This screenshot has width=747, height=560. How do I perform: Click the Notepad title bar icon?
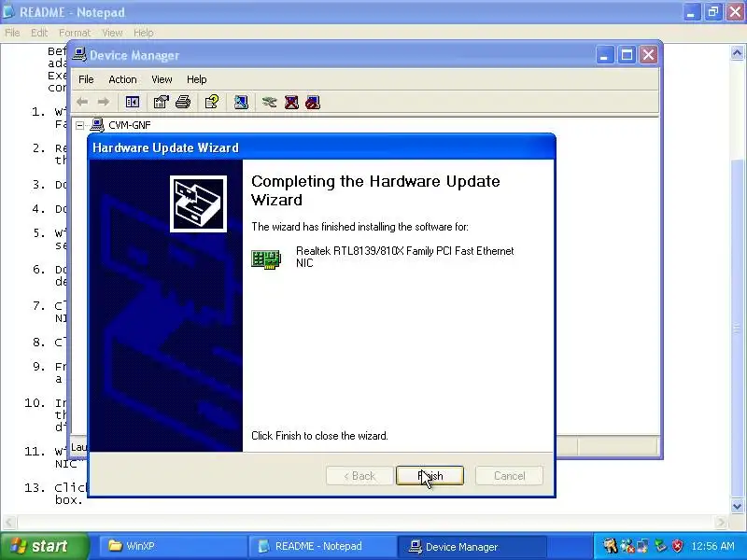point(8,11)
